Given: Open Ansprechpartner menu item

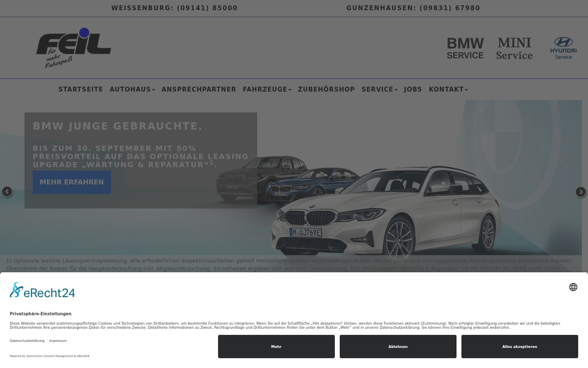Looking at the screenshot, I should click(199, 89).
